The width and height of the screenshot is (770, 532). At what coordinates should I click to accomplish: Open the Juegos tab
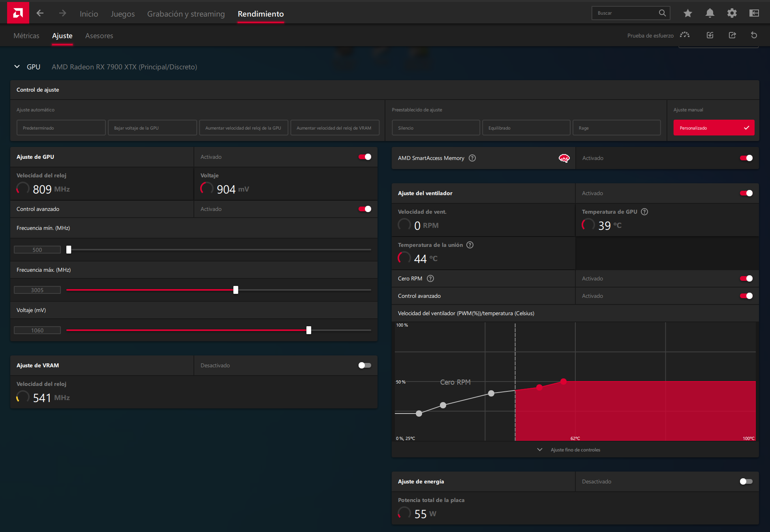pyautogui.click(x=123, y=14)
